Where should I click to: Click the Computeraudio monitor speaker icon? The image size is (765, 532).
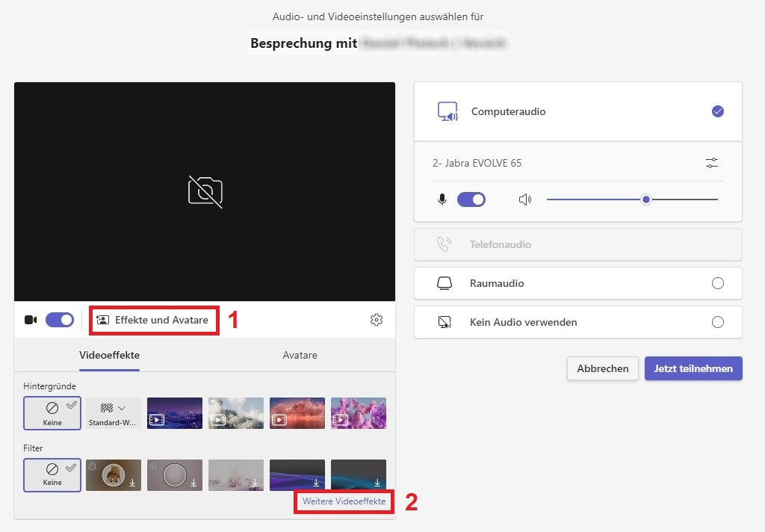tap(447, 111)
